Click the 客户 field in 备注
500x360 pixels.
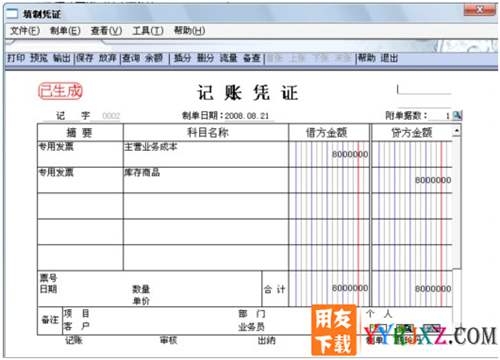(77, 326)
